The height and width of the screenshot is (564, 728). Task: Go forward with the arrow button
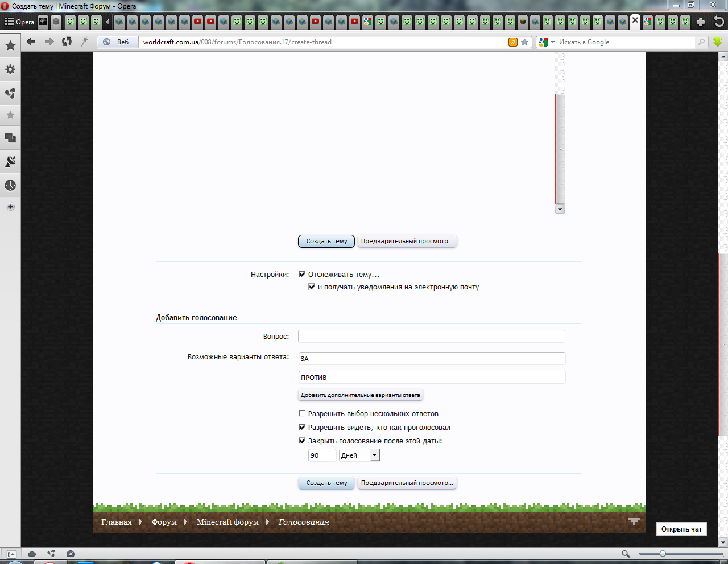coord(49,42)
